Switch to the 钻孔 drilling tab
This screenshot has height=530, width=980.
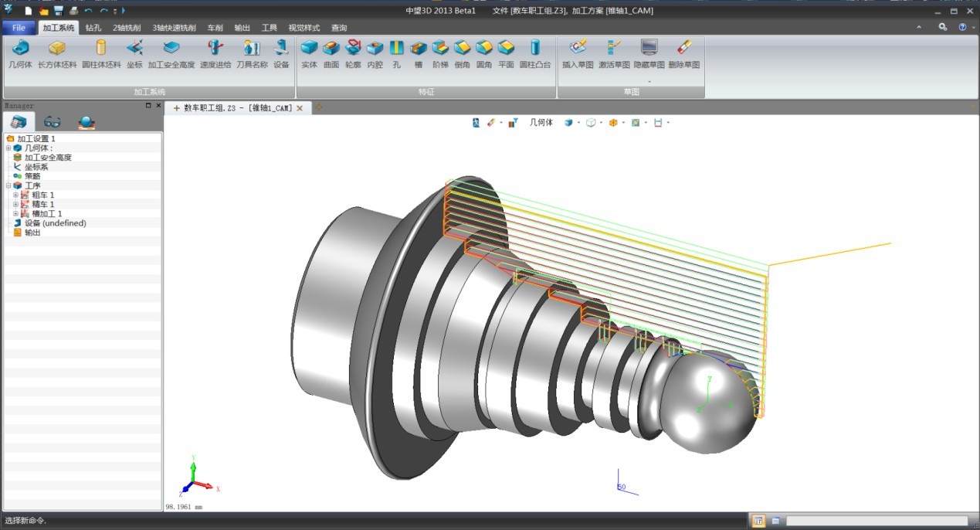pos(93,28)
